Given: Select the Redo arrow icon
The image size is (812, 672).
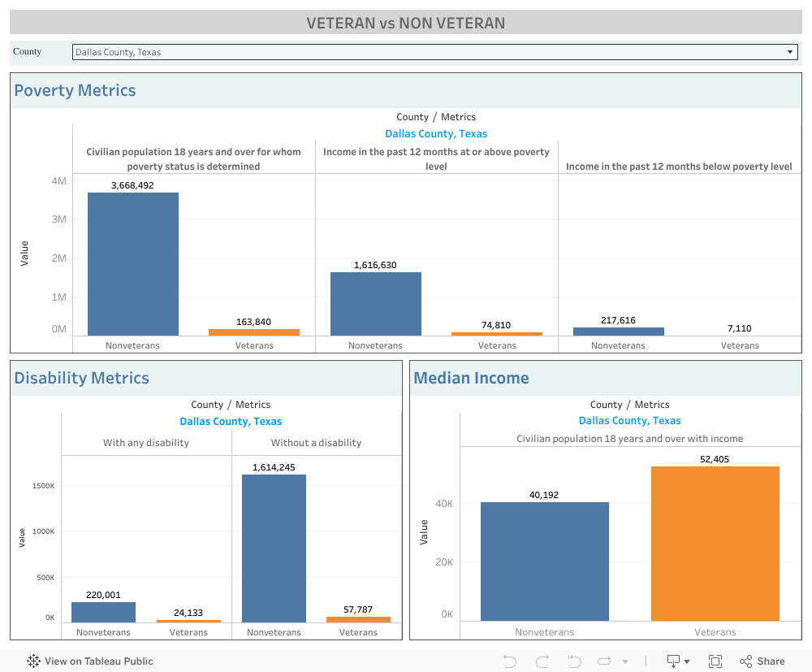Looking at the screenshot, I should point(542,661).
